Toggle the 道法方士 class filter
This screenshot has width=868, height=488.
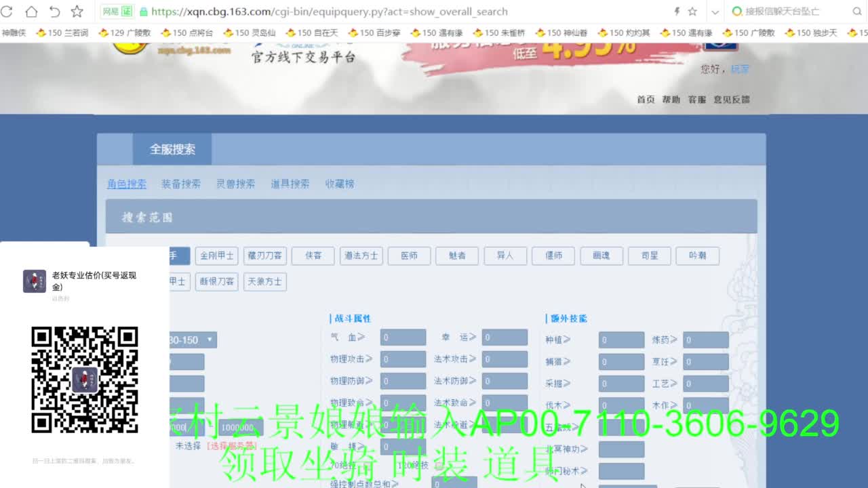pos(361,256)
